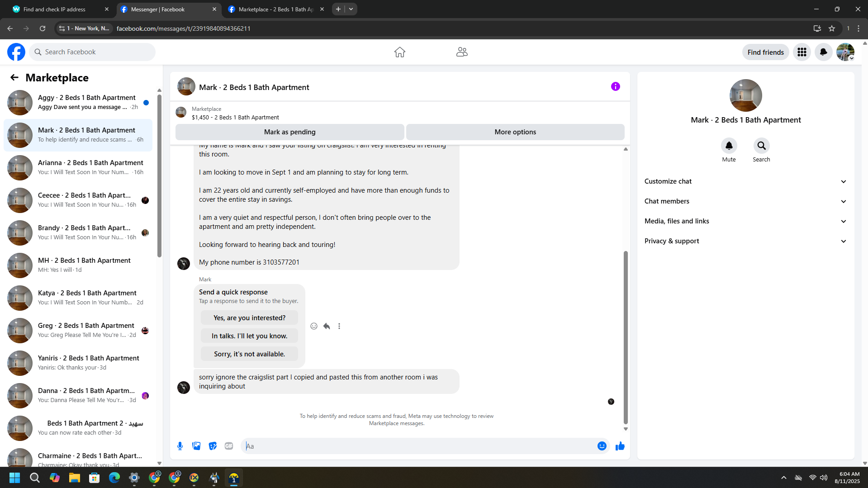Open more options for quick response message

point(339,326)
